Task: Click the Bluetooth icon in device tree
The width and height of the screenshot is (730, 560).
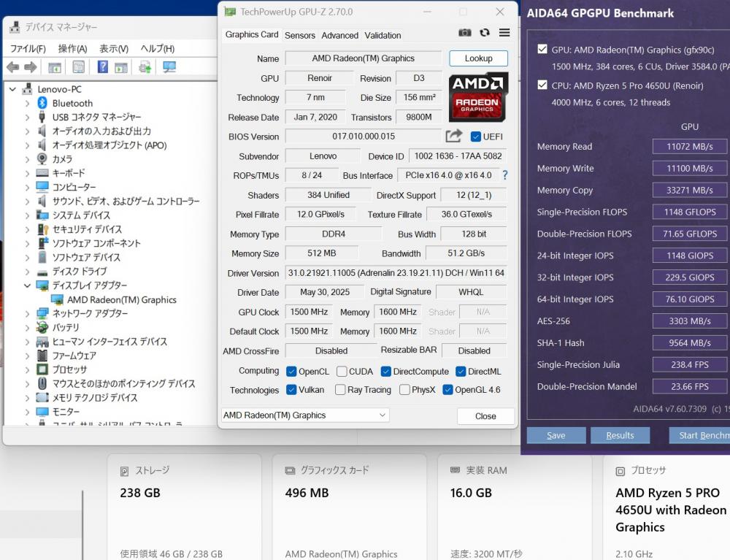Action: (x=42, y=103)
